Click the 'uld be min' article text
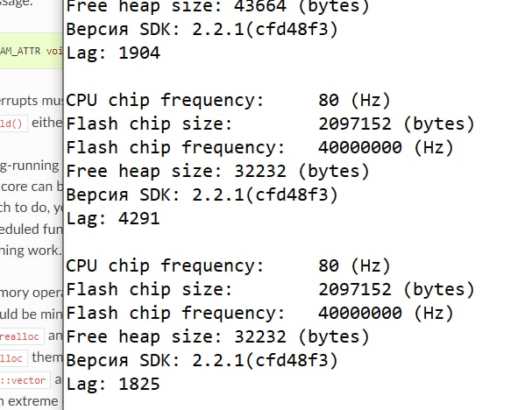 coord(30,313)
